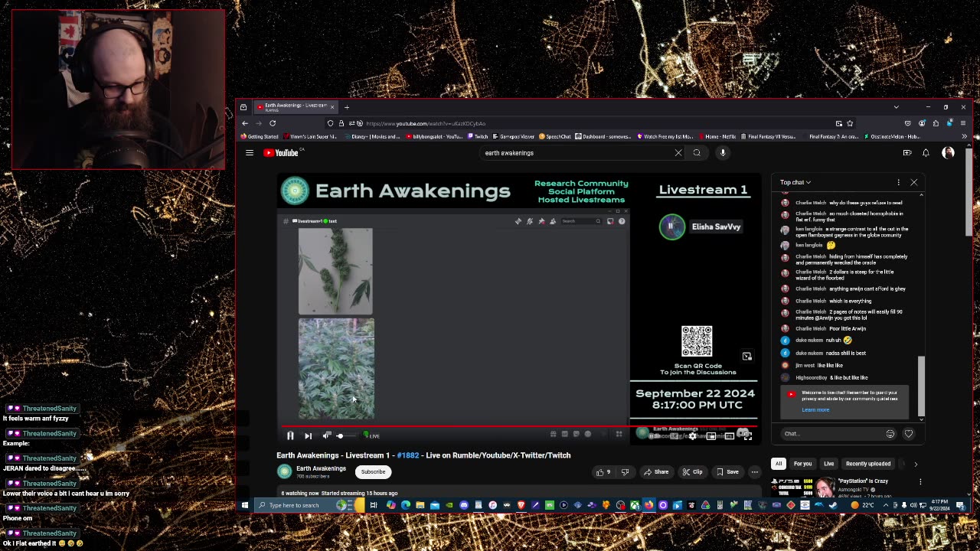980x551 pixels.
Task: Dislike the livestream video
Action: point(625,472)
